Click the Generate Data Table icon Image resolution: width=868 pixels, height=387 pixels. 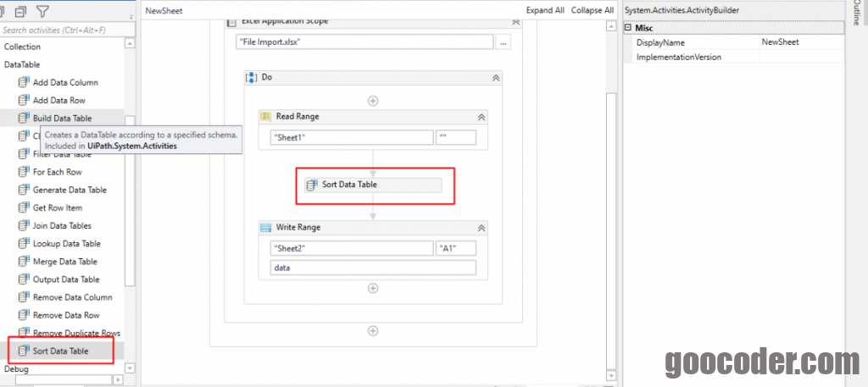pos(23,190)
